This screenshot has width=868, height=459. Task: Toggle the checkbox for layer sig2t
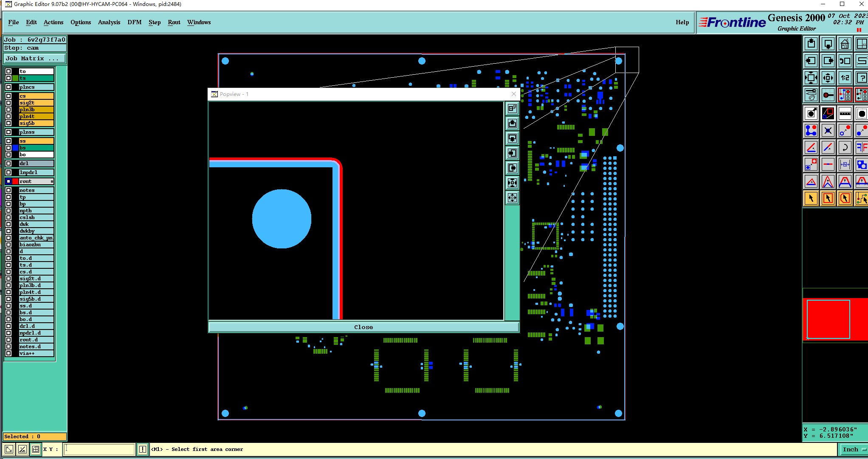8,103
